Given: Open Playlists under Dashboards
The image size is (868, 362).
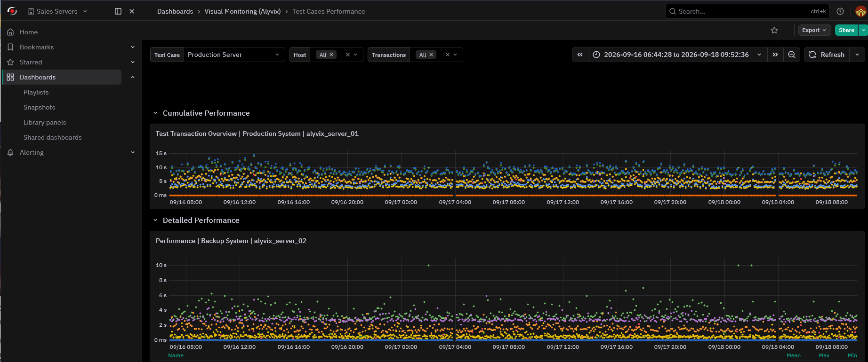Looking at the screenshot, I should pyautogui.click(x=36, y=92).
